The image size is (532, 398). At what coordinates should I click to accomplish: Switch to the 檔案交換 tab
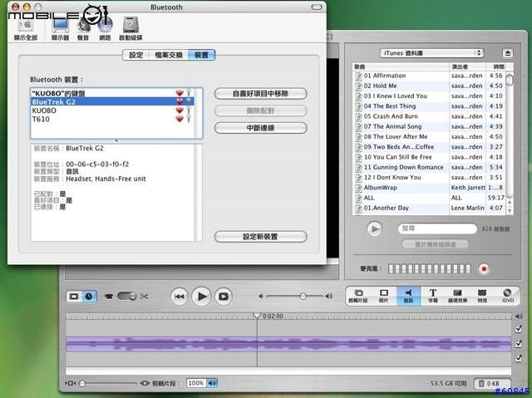pos(169,55)
